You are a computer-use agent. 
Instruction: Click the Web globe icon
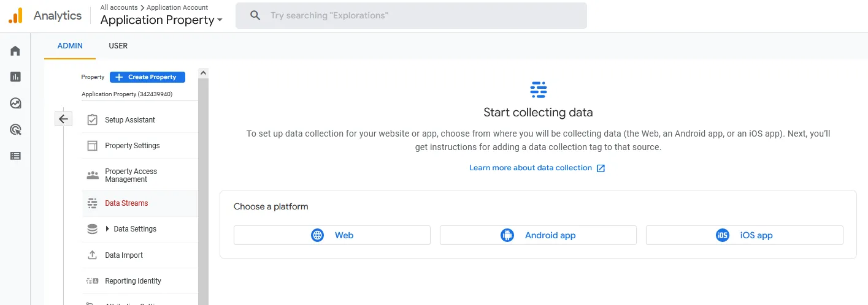pos(317,235)
